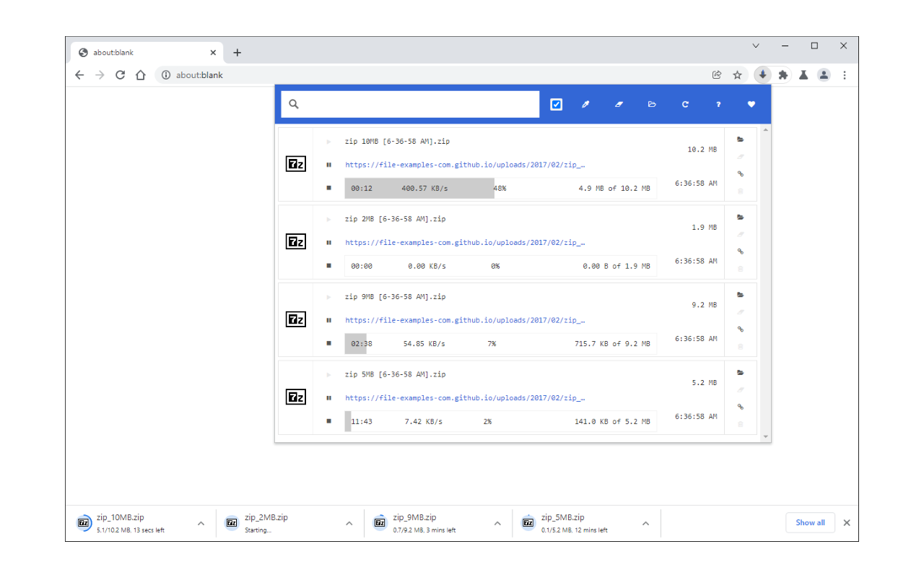
Task: Expand the zip_10MB.zip item in the downloads bar
Action: tap(201, 522)
